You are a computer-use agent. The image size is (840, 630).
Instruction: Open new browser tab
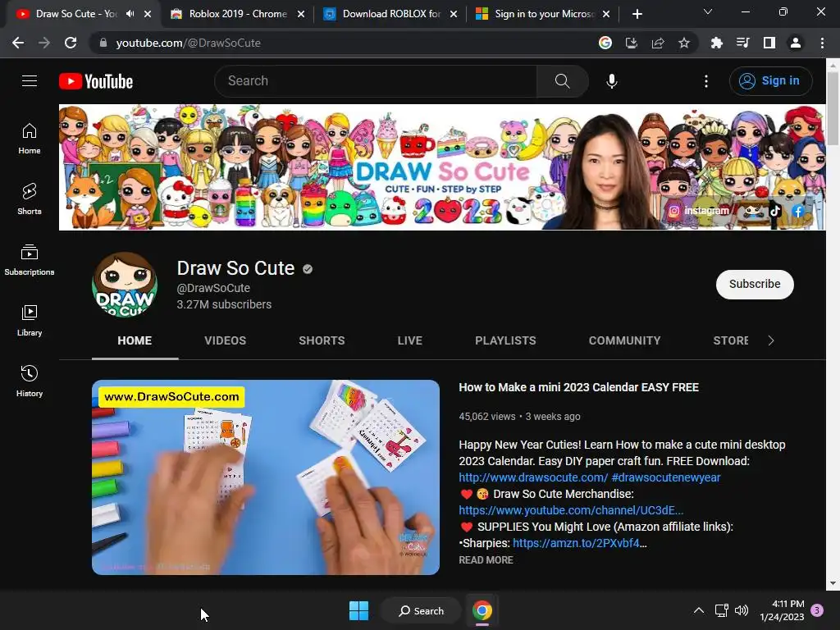pyautogui.click(x=637, y=14)
